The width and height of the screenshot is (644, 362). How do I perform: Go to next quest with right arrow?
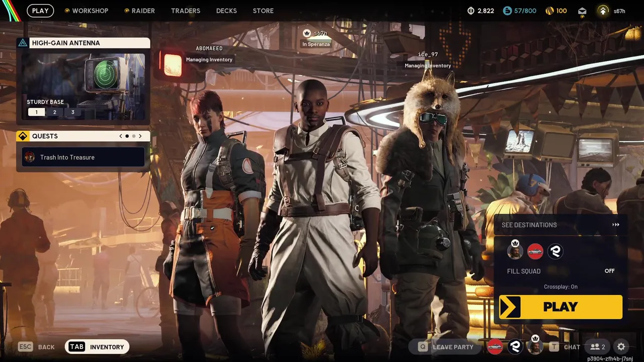pyautogui.click(x=140, y=136)
